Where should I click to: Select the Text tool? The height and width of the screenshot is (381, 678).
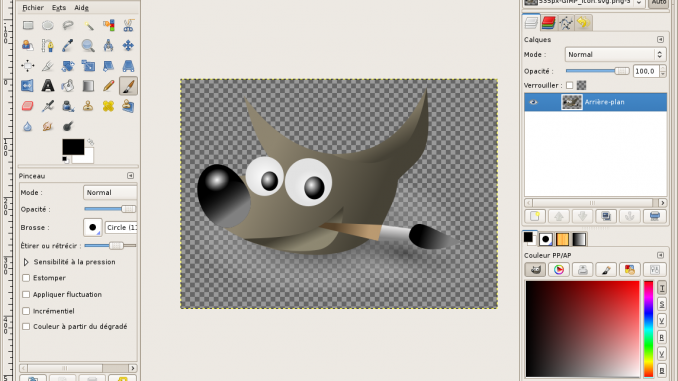pyautogui.click(x=48, y=86)
